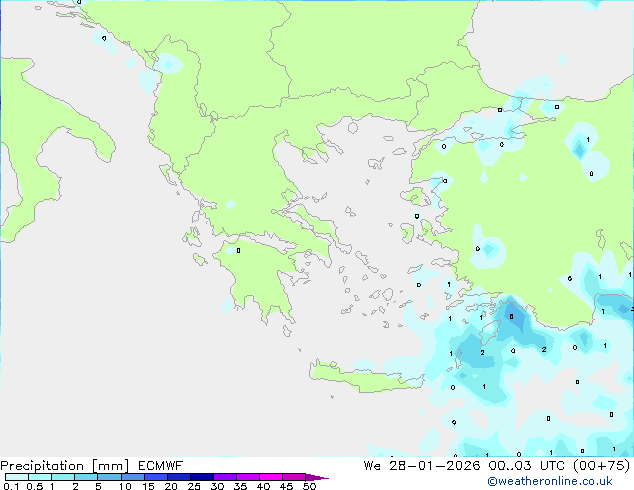This screenshot has width=634, height=490.
Task: Select the 20–25 mm dark blue swatch
Action: point(178,477)
